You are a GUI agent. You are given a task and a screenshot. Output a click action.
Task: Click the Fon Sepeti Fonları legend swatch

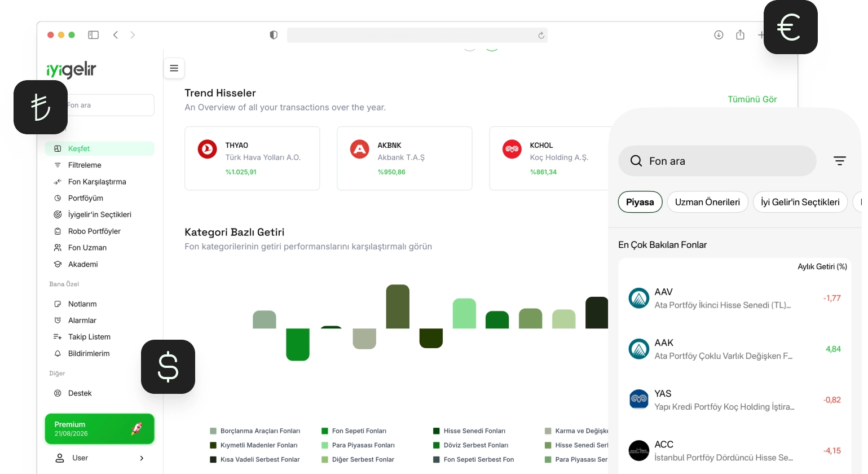pos(325,431)
